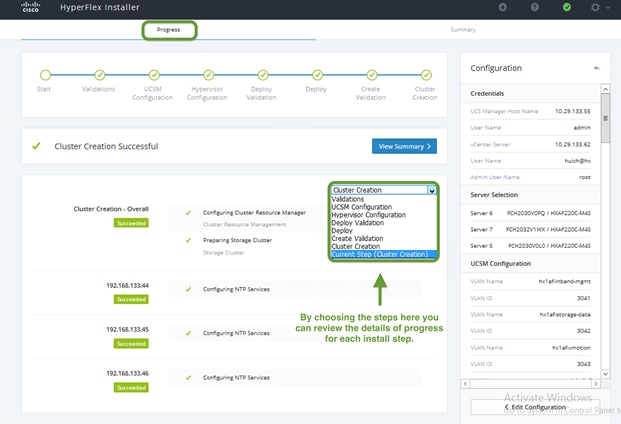621x424 pixels.
Task: Choose Create Validation in step list
Action: pos(383,238)
